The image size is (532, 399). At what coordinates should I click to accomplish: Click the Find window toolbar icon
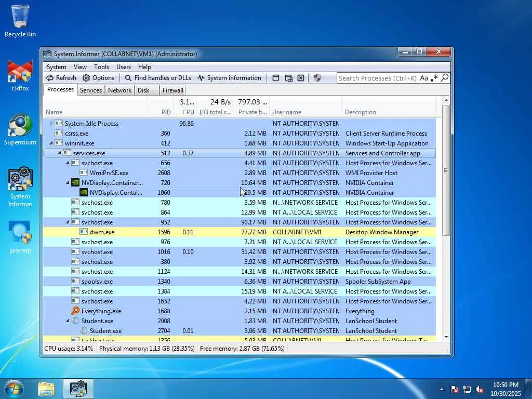pos(276,78)
